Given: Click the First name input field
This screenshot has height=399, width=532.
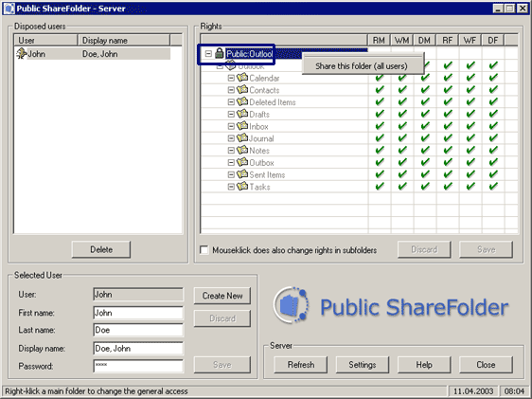Looking at the screenshot, I should [x=138, y=313].
